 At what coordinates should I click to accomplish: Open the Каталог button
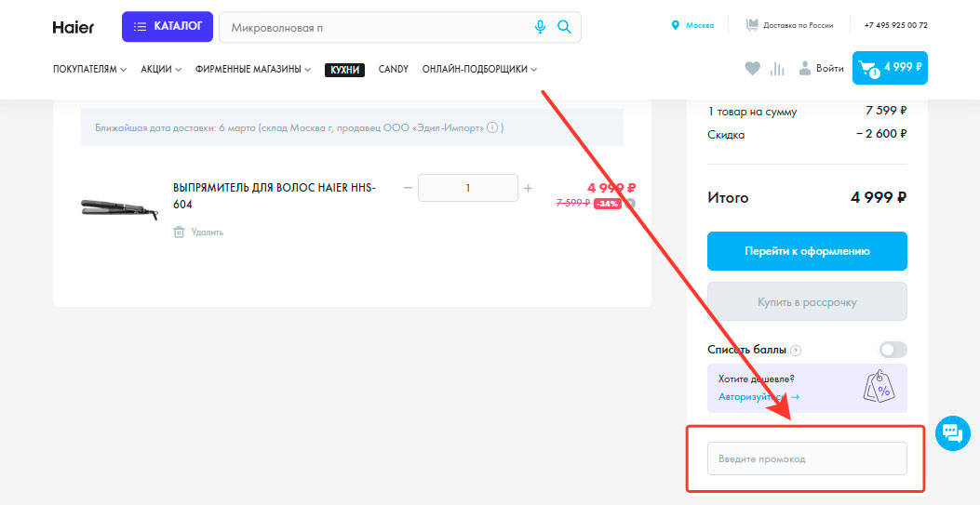tap(168, 27)
